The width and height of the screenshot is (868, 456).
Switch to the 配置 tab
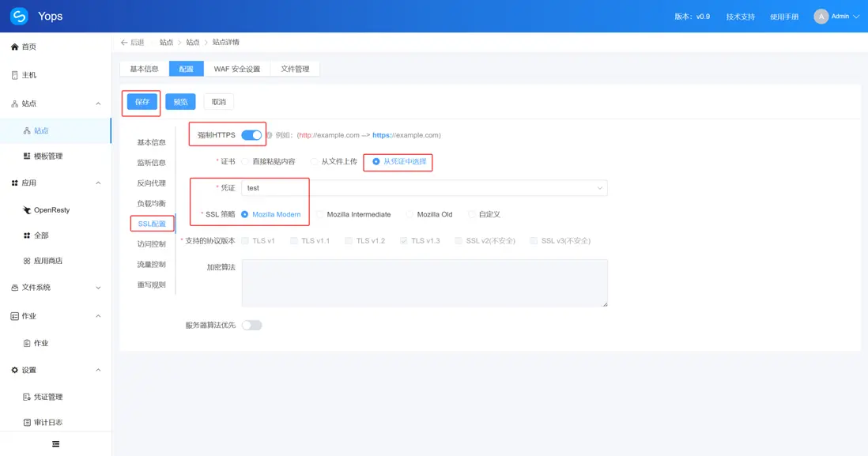(187, 69)
